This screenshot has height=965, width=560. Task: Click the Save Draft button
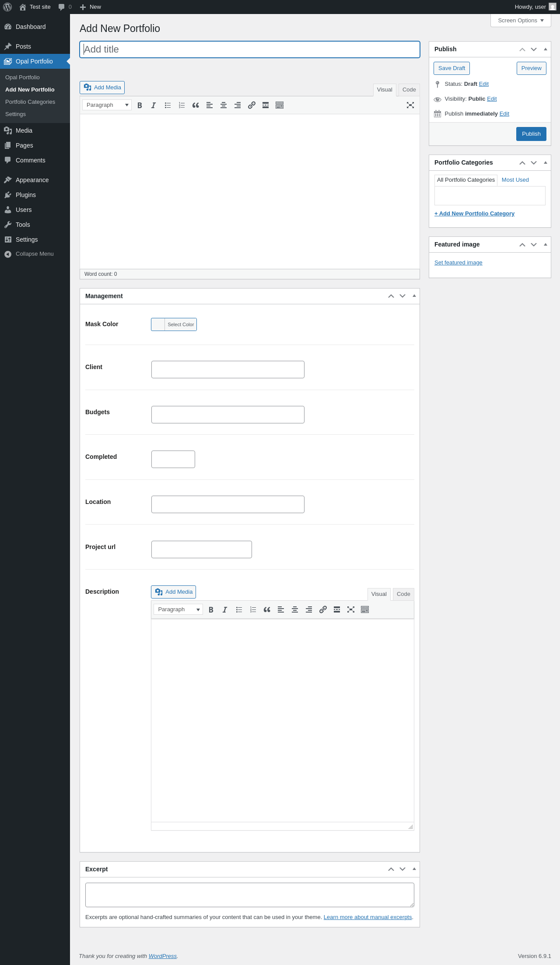click(451, 68)
